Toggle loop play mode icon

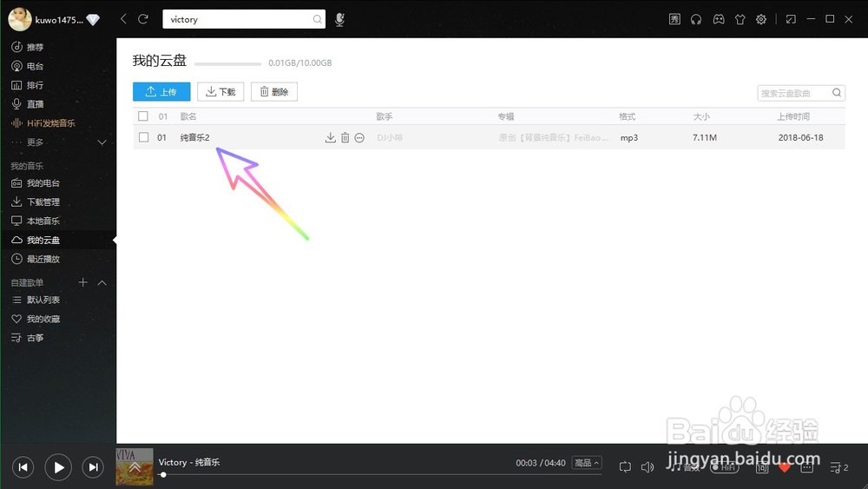(x=625, y=466)
